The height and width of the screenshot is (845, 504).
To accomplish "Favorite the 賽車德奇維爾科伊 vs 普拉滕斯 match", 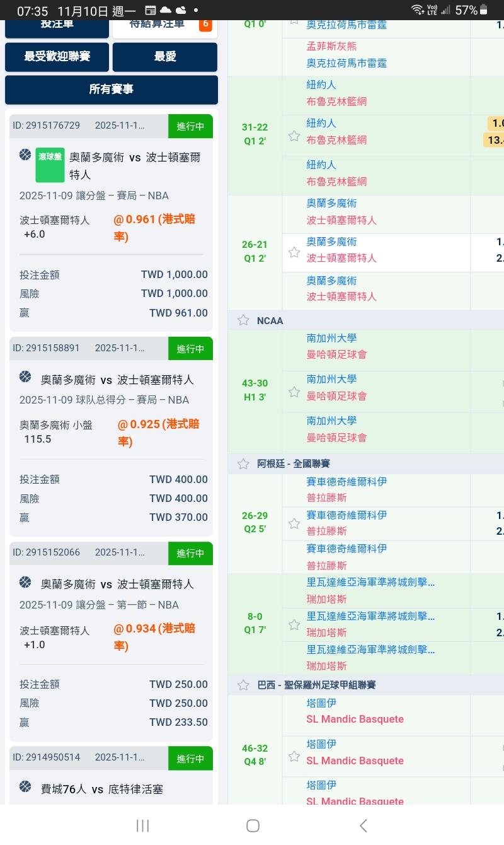I will (294, 523).
